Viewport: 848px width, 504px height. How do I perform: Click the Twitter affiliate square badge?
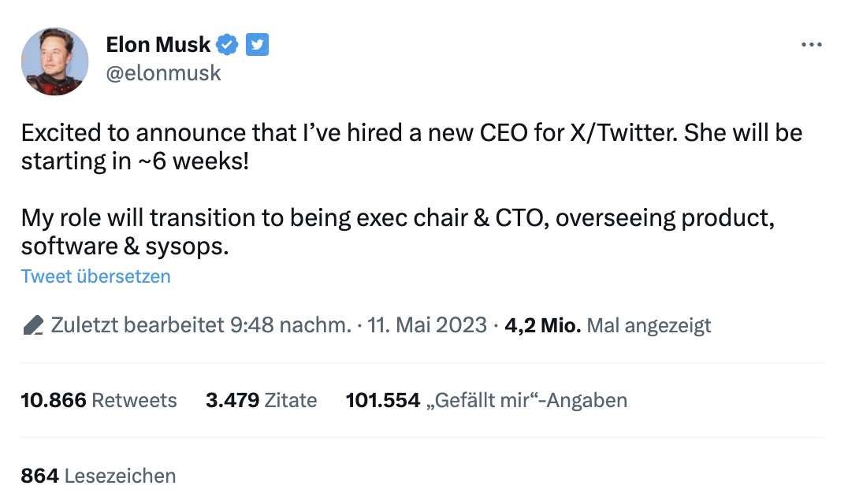pyautogui.click(x=257, y=45)
